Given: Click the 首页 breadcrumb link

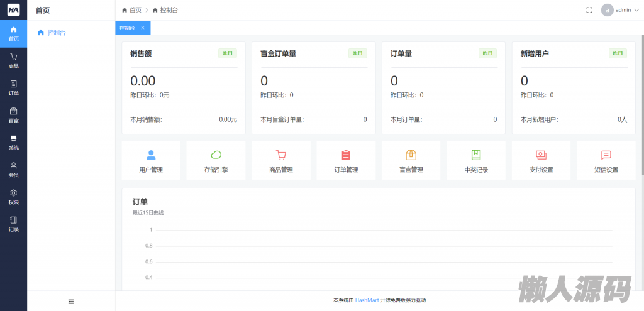Looking at the screenshot, I should [131, 10].
